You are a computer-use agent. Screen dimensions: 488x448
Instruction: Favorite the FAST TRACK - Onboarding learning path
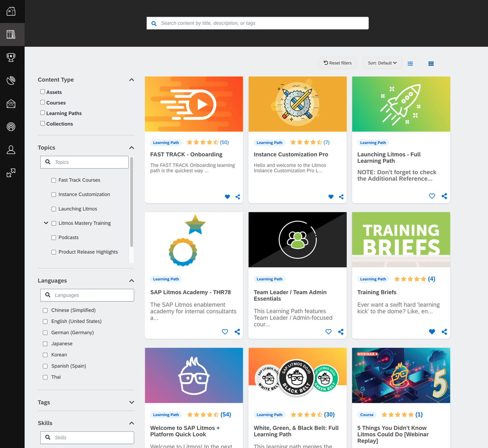click(x=227, y=197)
